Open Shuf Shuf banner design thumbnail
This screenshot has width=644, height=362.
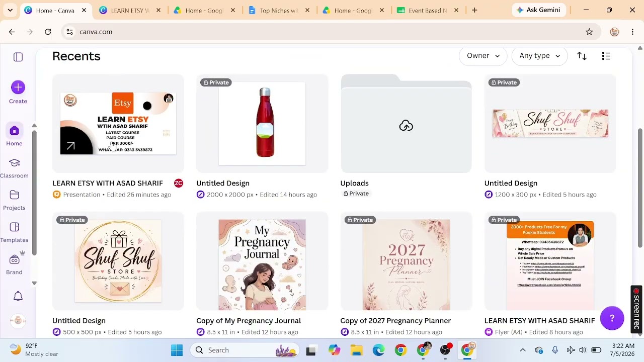(x=550, y=123)
